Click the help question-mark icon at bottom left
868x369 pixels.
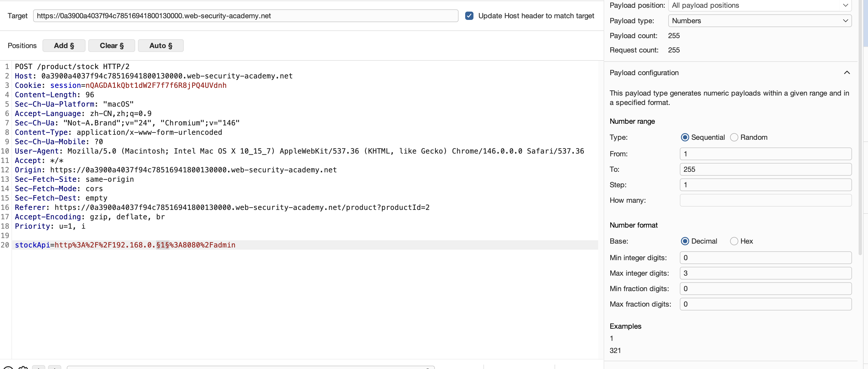(8, 368)
